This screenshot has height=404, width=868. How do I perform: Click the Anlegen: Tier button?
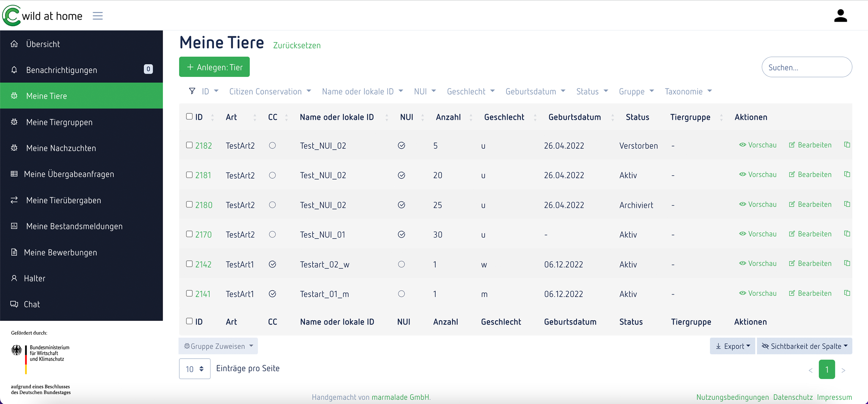pyautogui.click(x=214, y=67)
